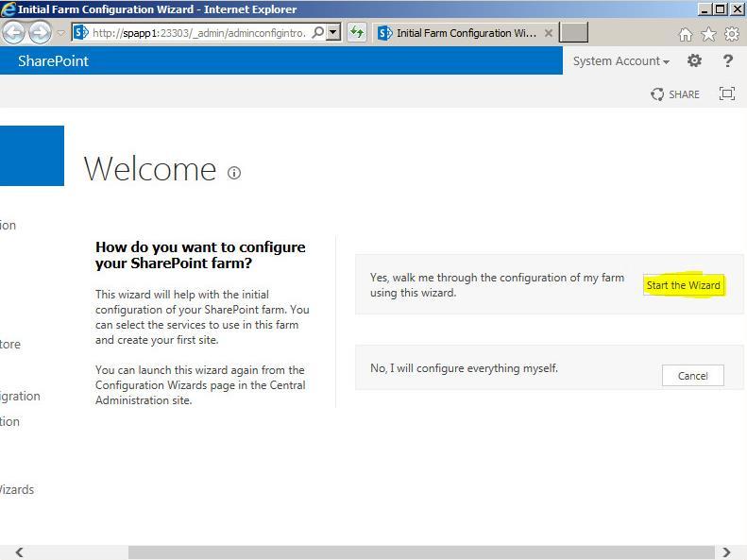Click text 'No, I will configure everything myself.'
Image resolution: width=747 pixels, height=560 pixels.
[x=464, y=368]
